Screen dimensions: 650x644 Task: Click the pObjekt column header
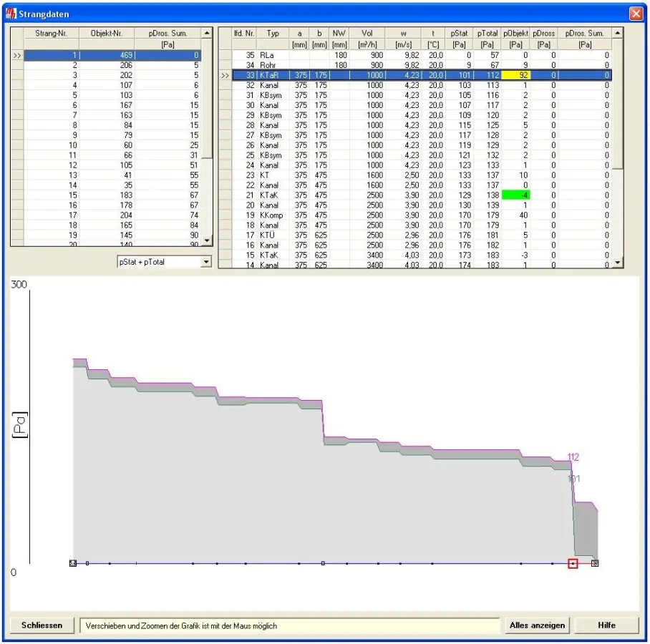pyautogui.click(x=515, y=34)
